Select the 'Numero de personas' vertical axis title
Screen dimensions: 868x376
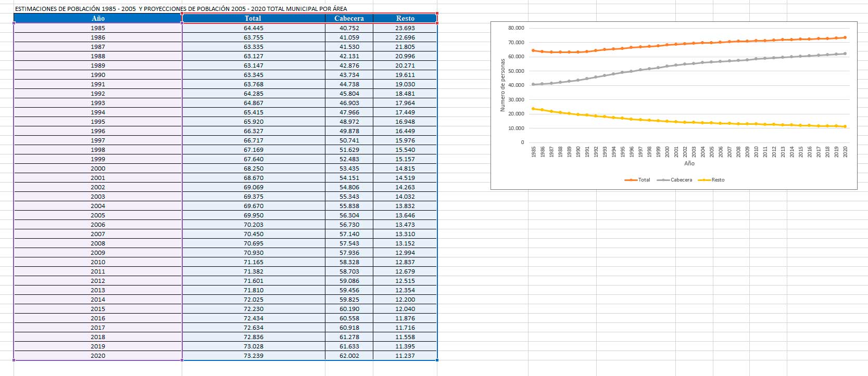tap(502, 85)
